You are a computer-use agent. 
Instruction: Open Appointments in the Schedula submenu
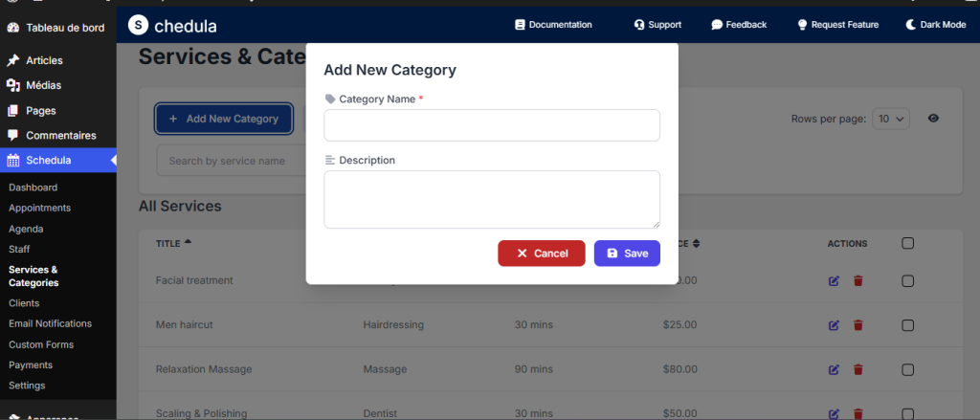click(39, 208)
